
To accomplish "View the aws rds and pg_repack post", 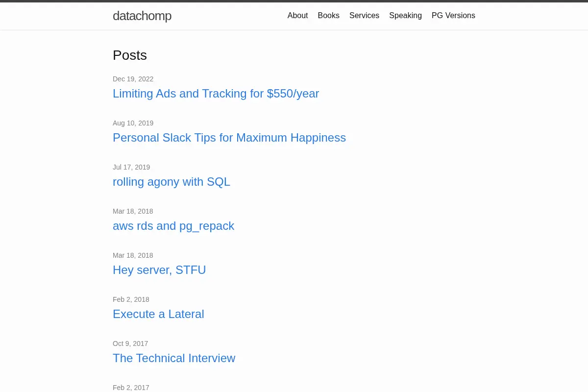I will [x=173, y=226].
